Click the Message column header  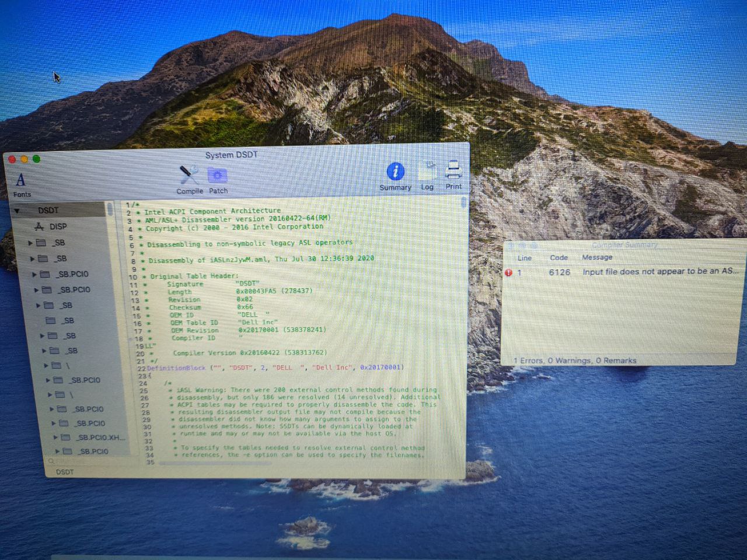point(597,257)
